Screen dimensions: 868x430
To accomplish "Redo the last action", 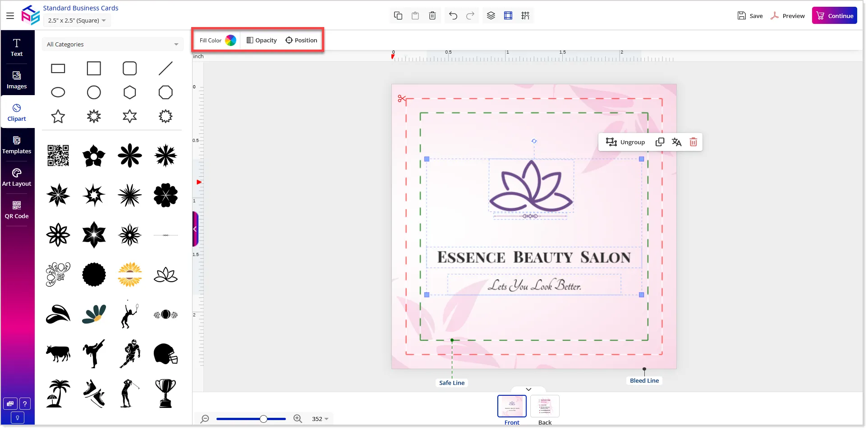I will (470, 16).
